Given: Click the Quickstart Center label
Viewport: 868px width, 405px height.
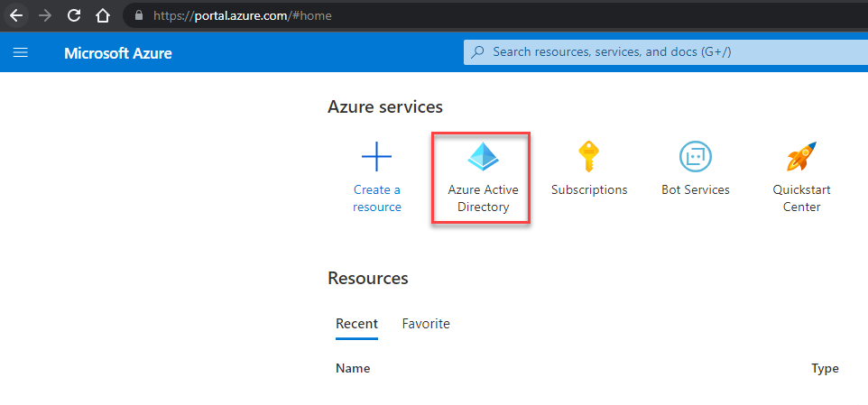Looking at the screenshot, I should pos(801,198).
